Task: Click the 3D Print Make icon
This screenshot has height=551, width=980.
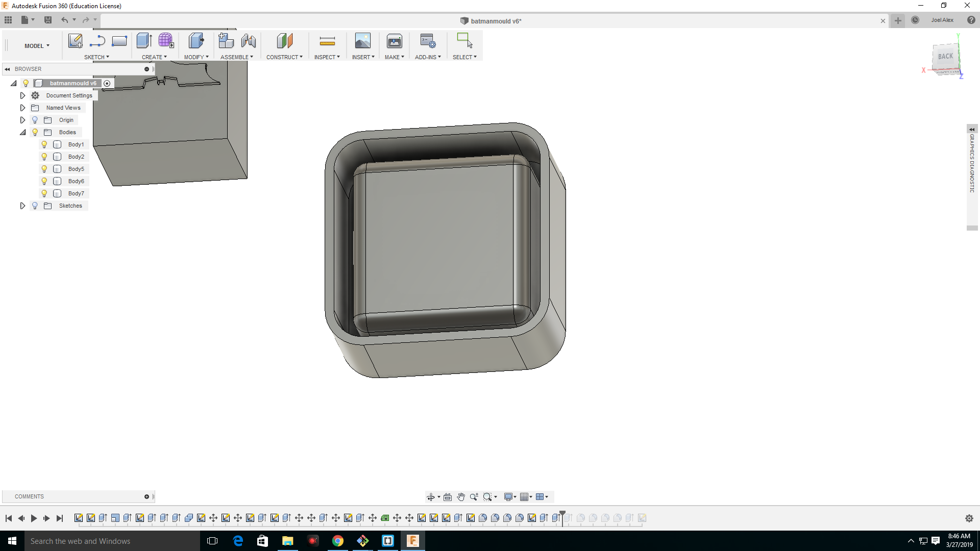Action: click(x=394, y=41)
